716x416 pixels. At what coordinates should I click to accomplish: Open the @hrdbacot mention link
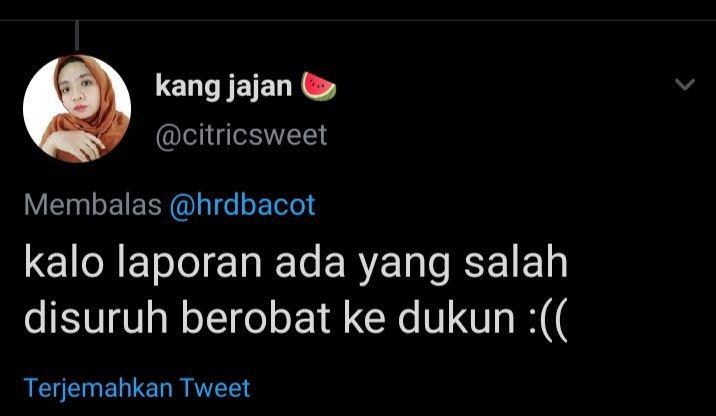(x=242, y=205)
